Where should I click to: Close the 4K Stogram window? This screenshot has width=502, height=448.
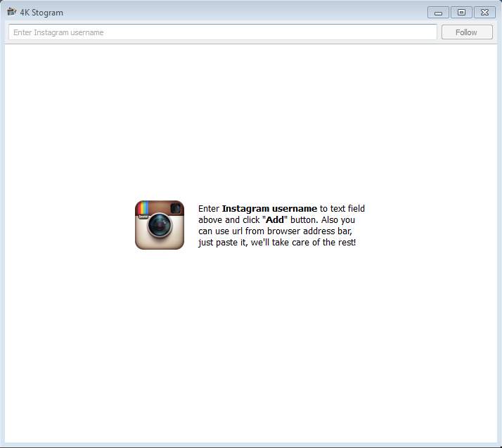[x=484, y=13]
